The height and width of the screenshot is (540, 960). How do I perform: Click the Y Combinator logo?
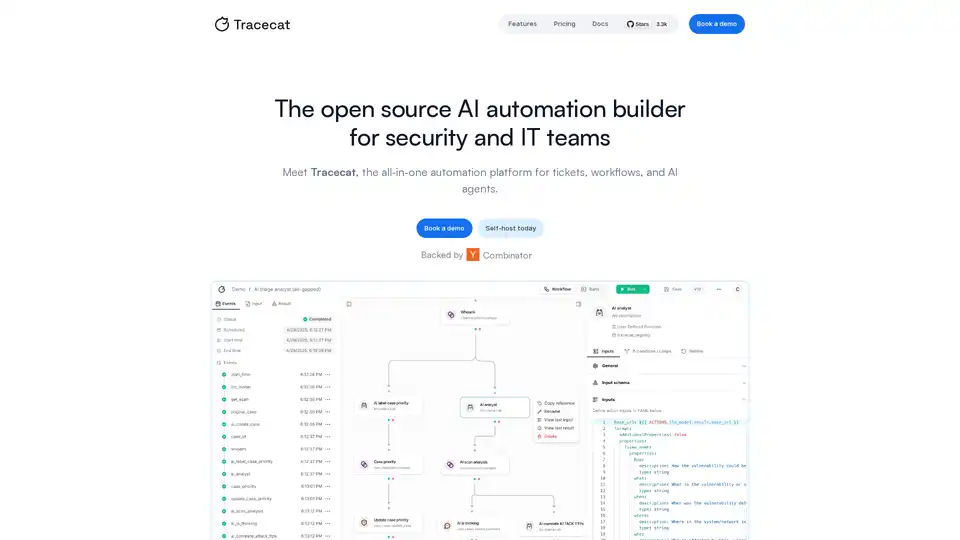[473, 255]
